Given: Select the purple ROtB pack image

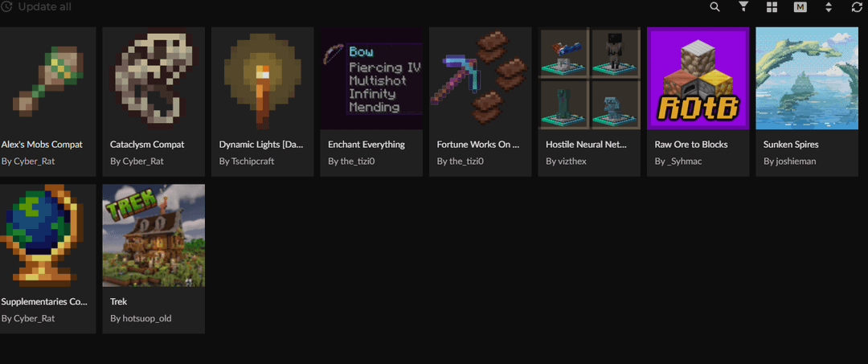Looking at the screenshot, I should pos(698,79).
